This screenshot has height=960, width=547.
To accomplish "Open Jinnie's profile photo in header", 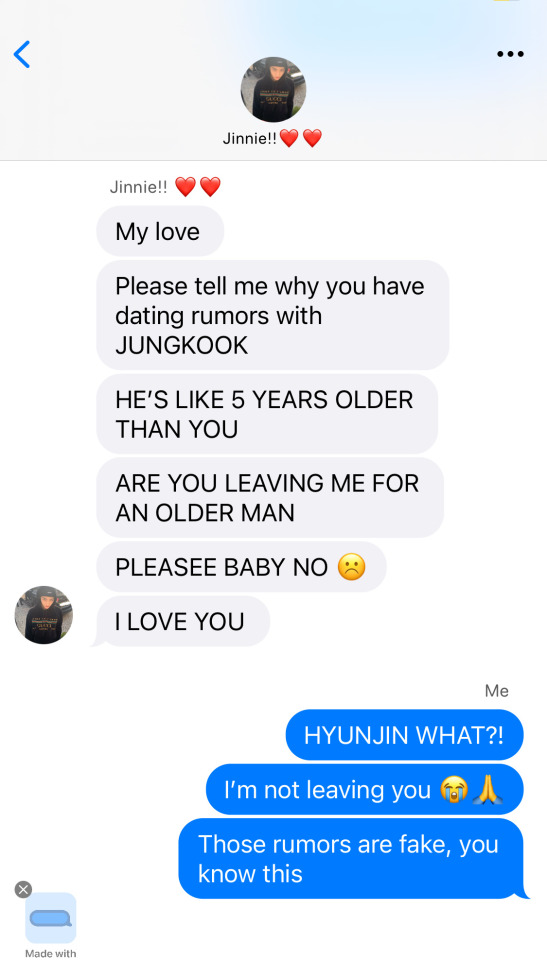I will 273,89.
